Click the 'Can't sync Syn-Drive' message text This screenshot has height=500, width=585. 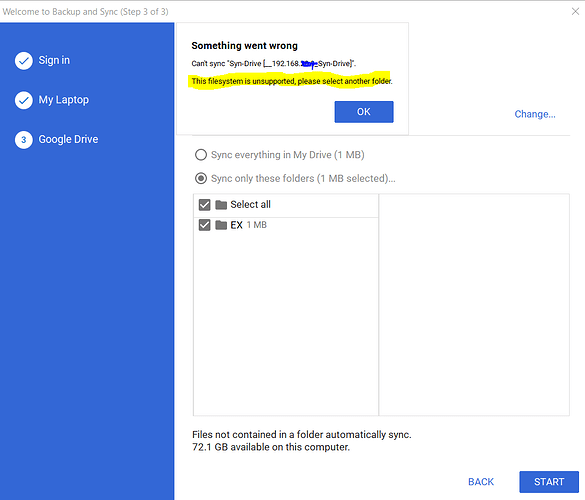point(273,63)
